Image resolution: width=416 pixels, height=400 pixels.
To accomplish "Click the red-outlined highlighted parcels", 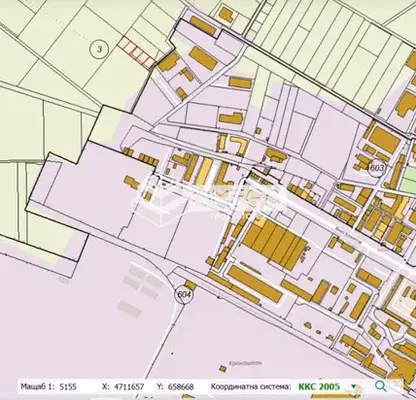I will 136,53.
